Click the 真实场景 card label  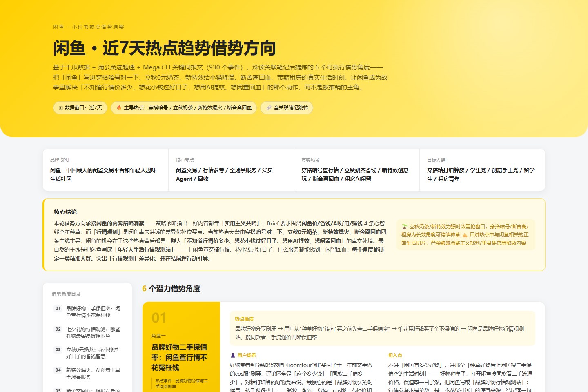pos(310,160)
